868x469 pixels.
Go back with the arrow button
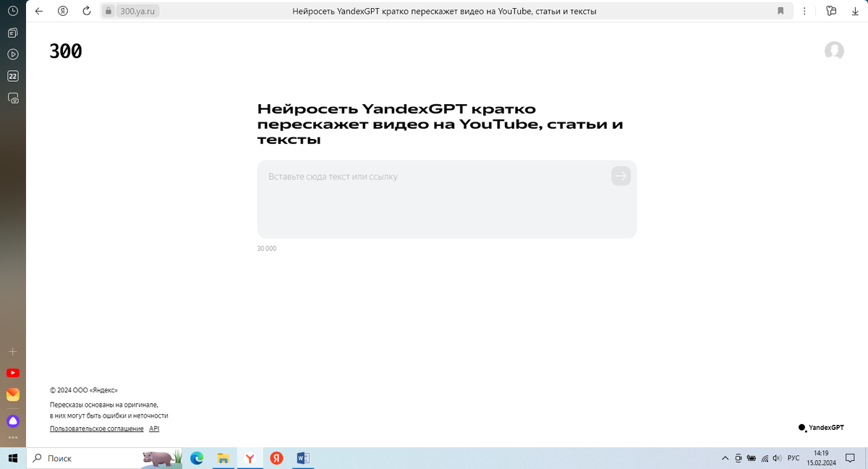39,11
